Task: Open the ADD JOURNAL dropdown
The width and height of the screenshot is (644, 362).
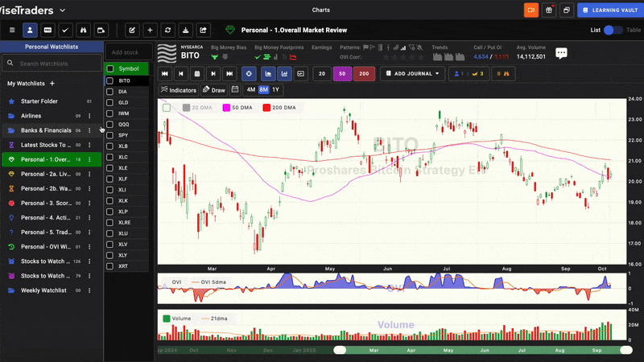Action: (413, 74)
